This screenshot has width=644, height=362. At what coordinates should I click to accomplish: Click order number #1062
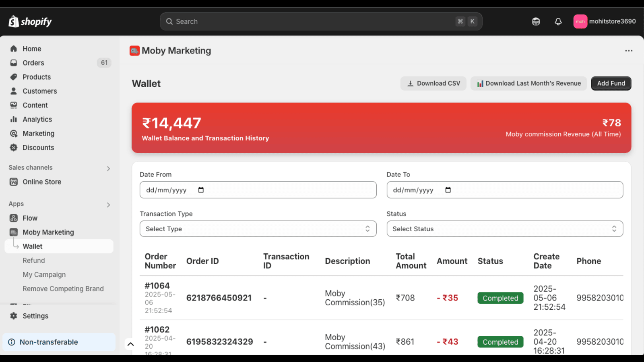(x=157, y=329)
